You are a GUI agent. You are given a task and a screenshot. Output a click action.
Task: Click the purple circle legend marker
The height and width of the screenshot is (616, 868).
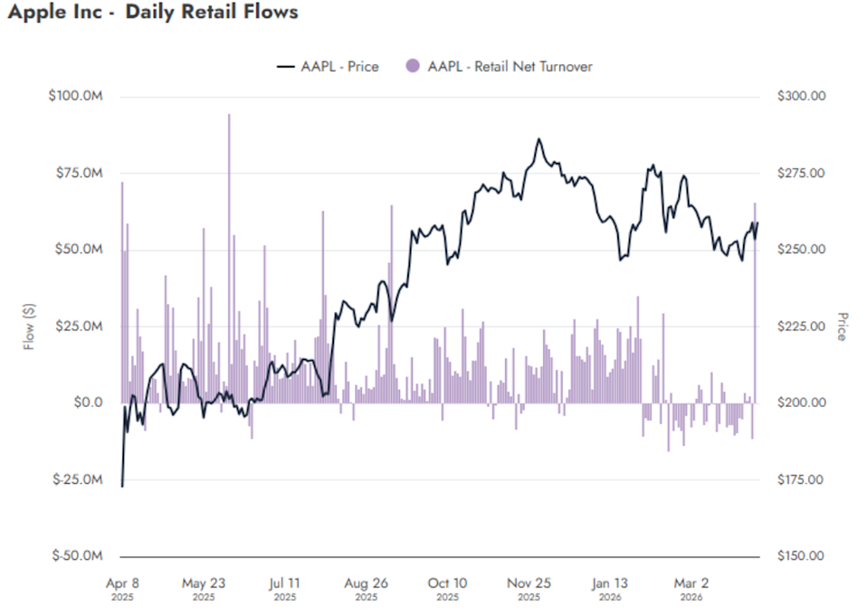(412, 66)
